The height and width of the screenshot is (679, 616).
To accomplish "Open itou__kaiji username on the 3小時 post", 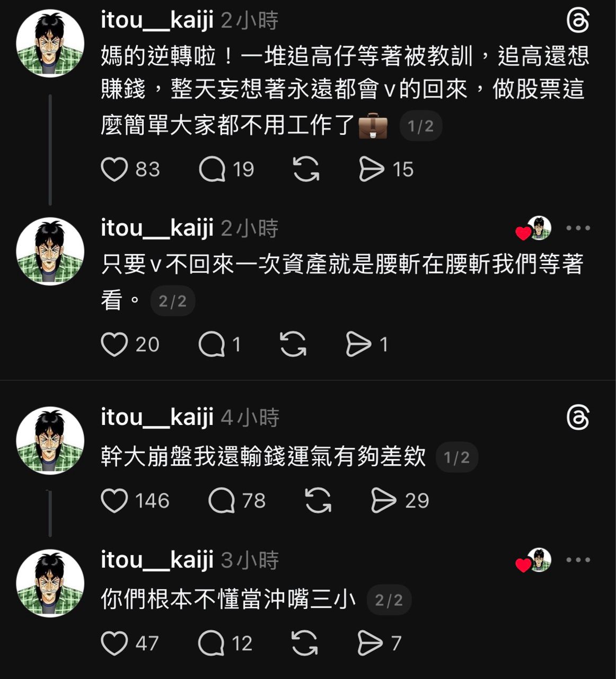I will coord(157,560).
